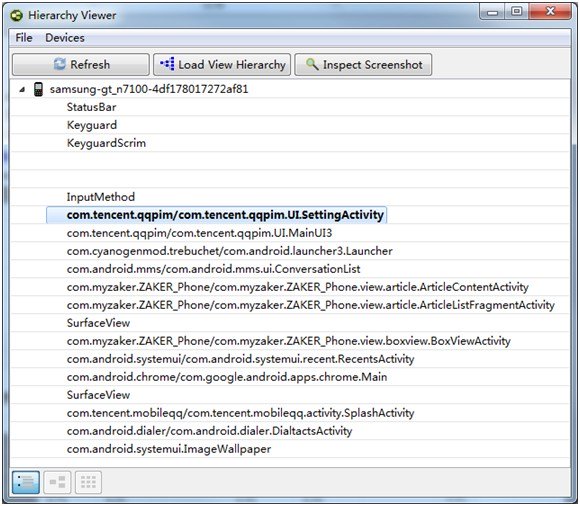Select the phone device icon
The image size is (580, 506).
click(x=38, y=89)
